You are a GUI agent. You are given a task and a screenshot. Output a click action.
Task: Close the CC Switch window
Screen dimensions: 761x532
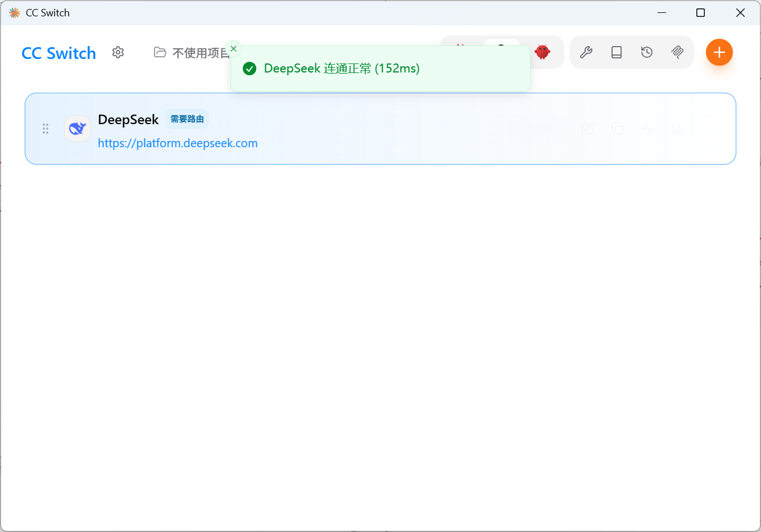[740, 12]
